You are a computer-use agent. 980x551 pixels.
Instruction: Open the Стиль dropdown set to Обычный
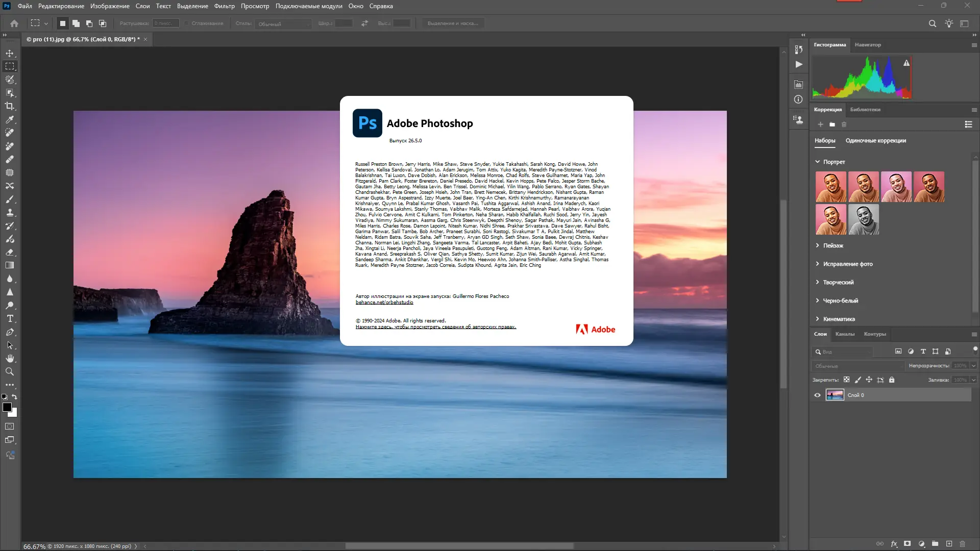(283, 24)
